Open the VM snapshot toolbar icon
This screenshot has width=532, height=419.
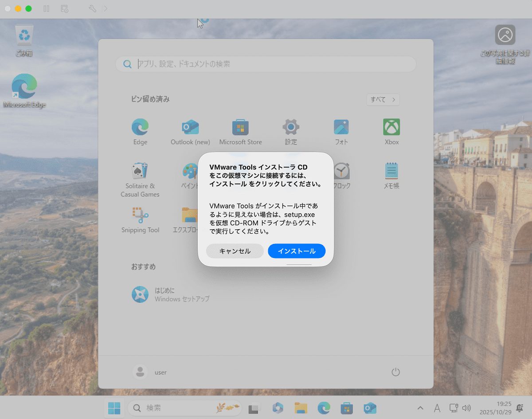point(64,8)
